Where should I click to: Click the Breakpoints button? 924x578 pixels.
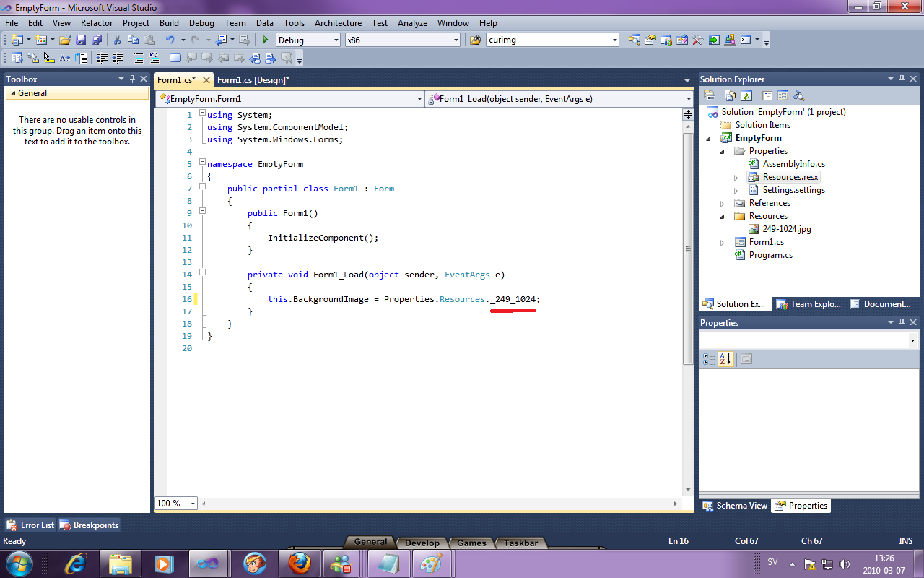point(89,525)
